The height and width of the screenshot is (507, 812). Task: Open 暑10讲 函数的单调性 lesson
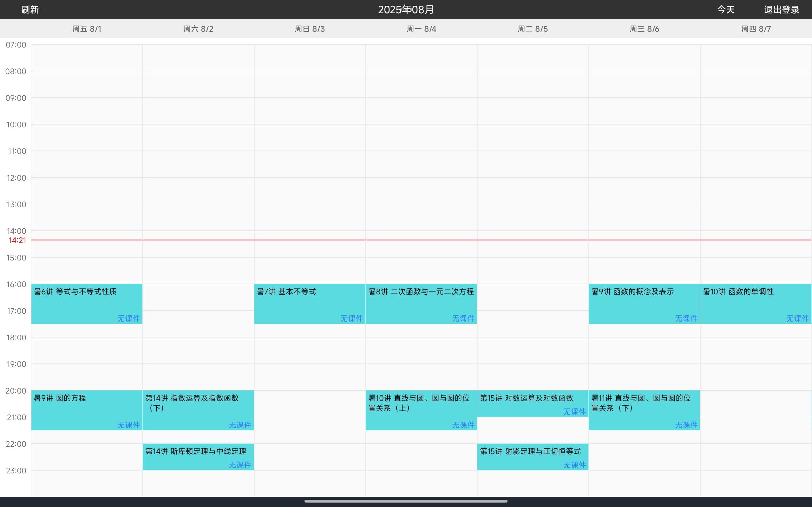point(738,292)
